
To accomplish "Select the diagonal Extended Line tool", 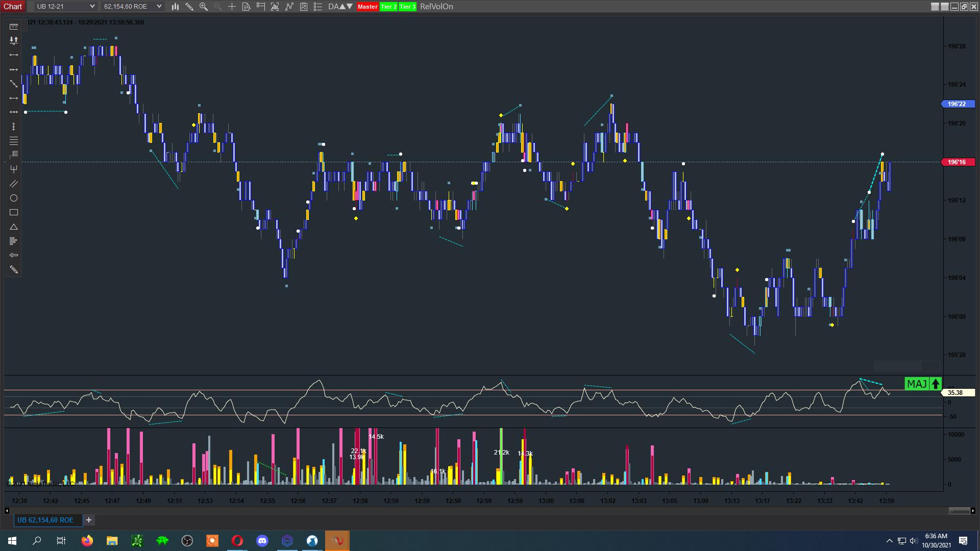I will [14, 83].
